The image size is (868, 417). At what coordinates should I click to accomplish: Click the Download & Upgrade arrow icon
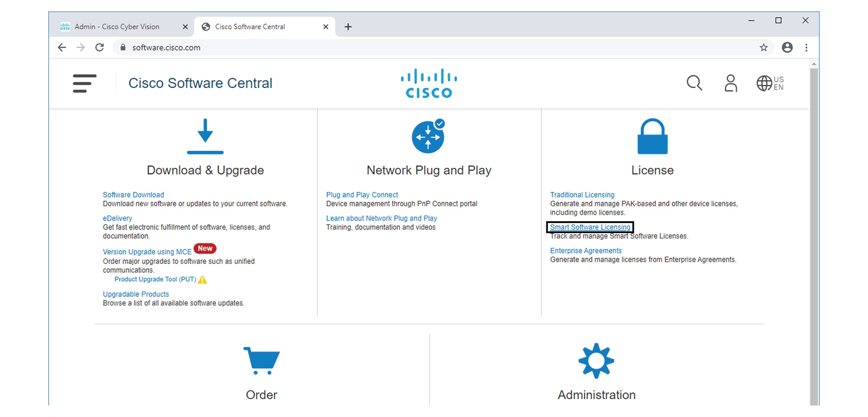[x=205, y=136]
